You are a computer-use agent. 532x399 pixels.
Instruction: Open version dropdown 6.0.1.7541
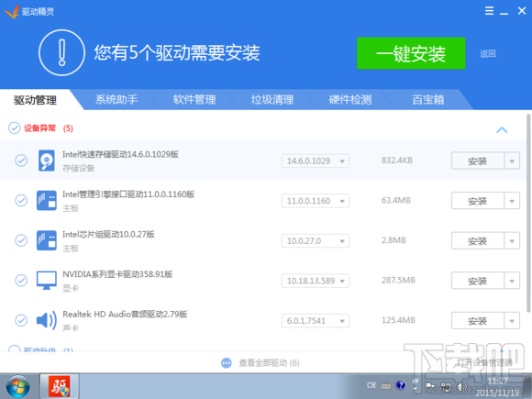coord(316,321)
